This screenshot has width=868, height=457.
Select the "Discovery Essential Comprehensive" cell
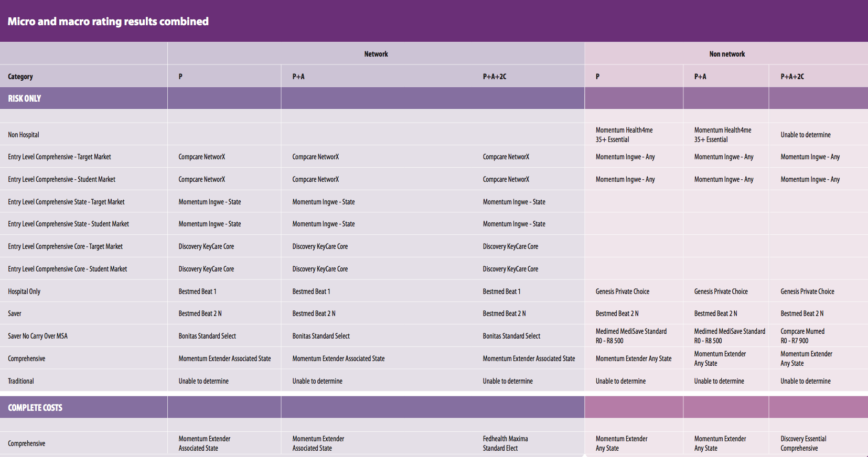803,443
